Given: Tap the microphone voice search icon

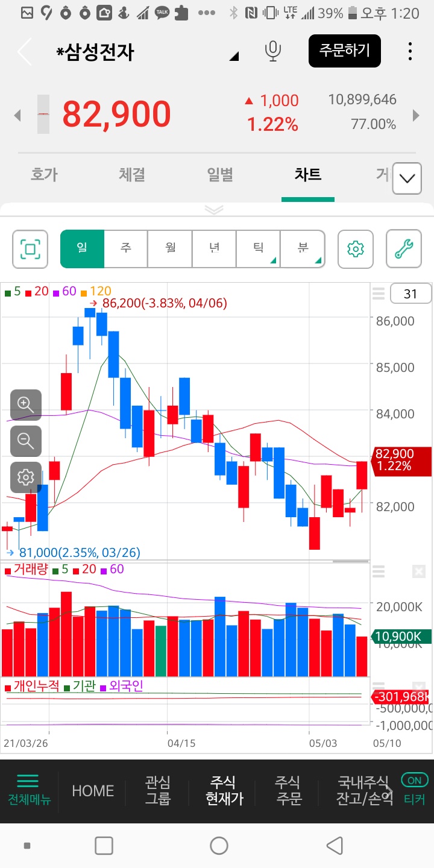Looking at the screenshot, I should [x=273, y=52].
